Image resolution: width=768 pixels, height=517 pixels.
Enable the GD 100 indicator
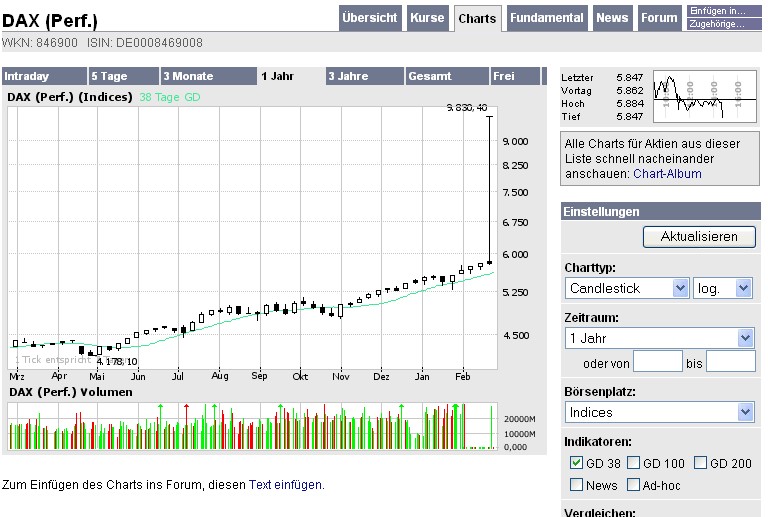point(633,463)
